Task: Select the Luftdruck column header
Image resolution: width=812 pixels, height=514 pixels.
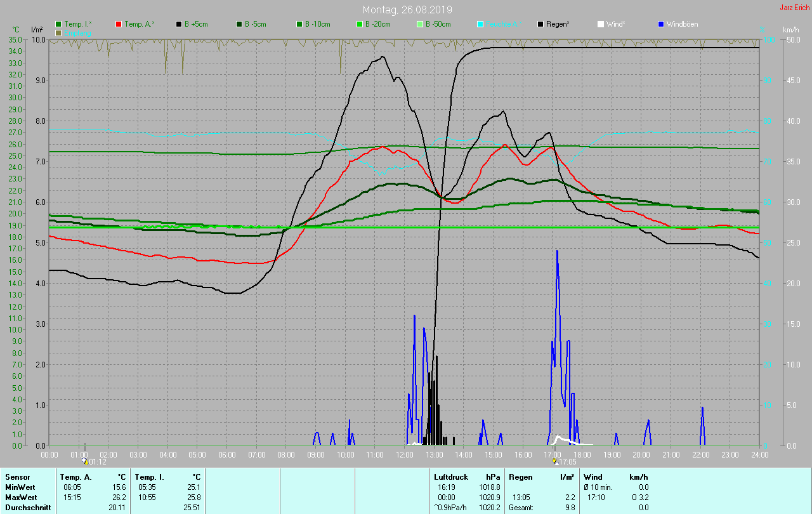Action: click(450, 477)
